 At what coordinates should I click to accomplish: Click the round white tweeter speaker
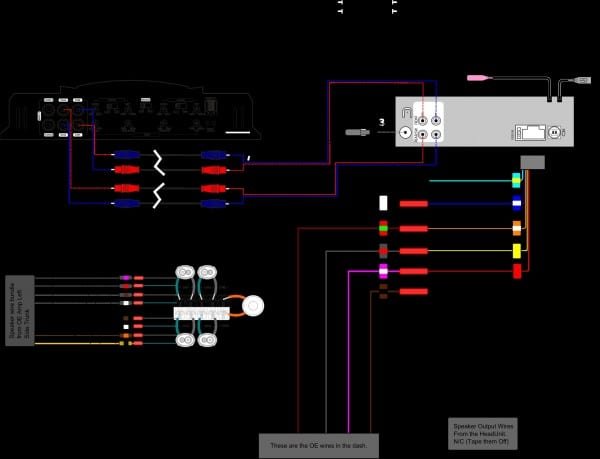point(253,306)
